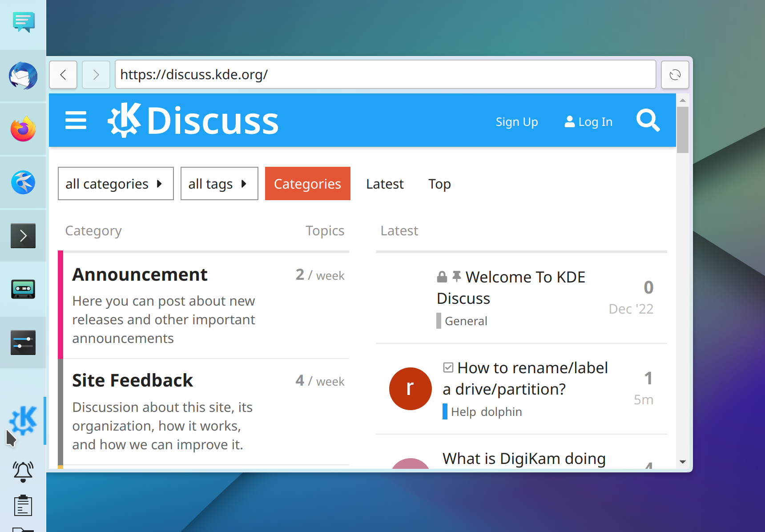This screenshot has width=765, height=532.
Task: Click the '2 / week' topics count
Action: click(x=320, y=275)
